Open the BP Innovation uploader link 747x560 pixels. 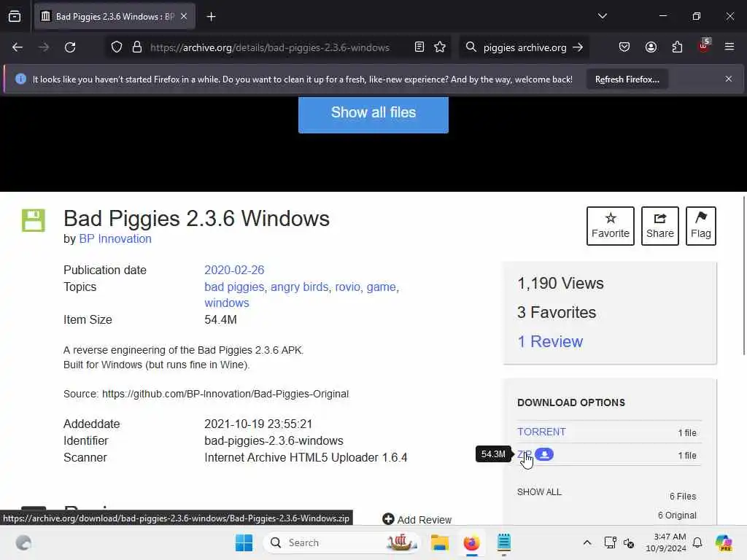tap(115, 238)
